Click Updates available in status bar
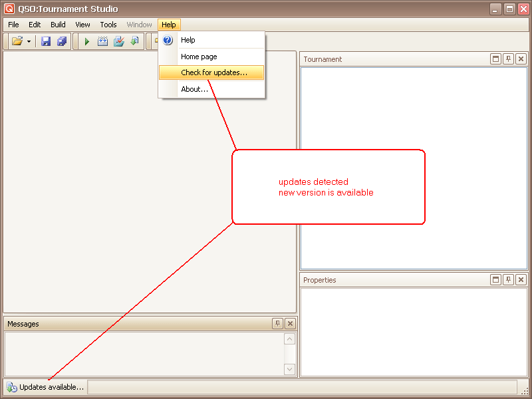 pyautogui.click(x=45, y=387)
